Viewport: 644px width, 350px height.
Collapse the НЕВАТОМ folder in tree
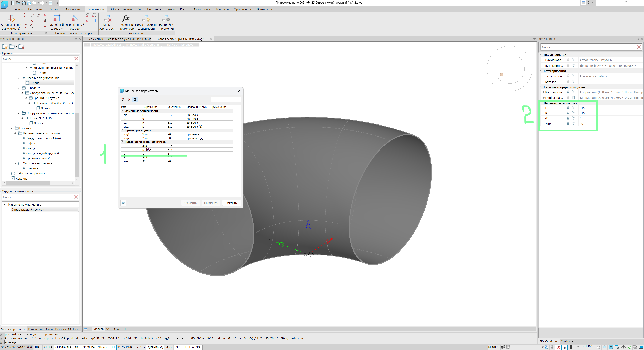click(19, 88)
